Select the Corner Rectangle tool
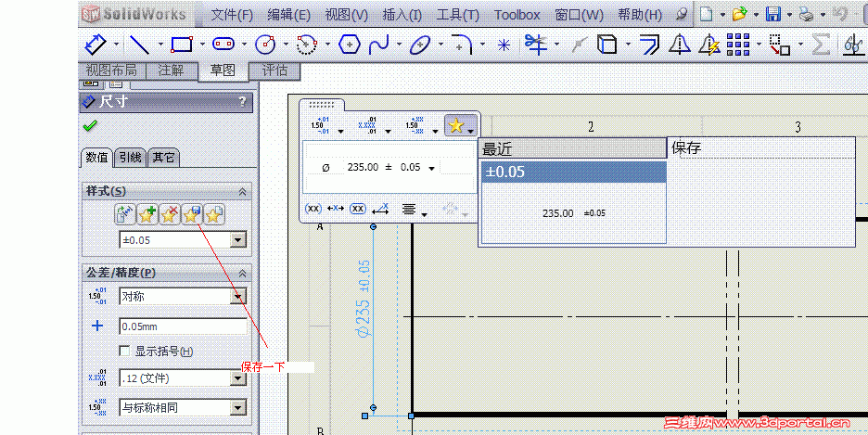This screenshot has height=435, width=868. coord(182,45)
